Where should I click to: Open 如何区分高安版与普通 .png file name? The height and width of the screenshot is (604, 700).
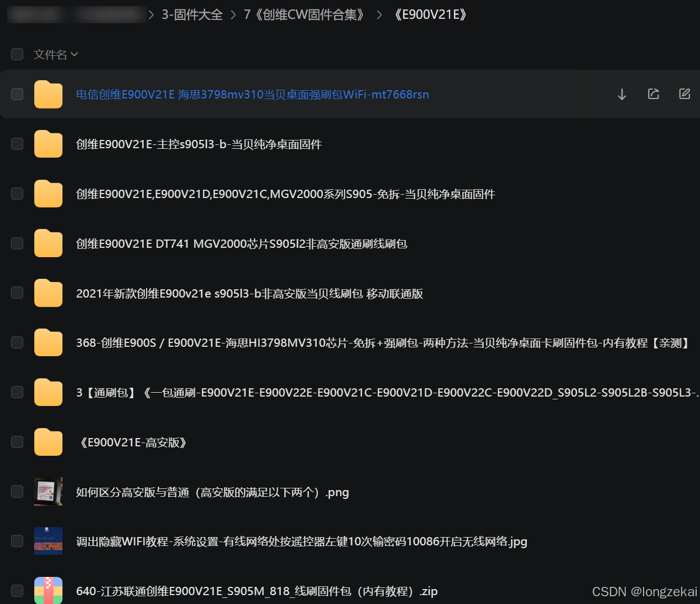(x=212, y=492)
